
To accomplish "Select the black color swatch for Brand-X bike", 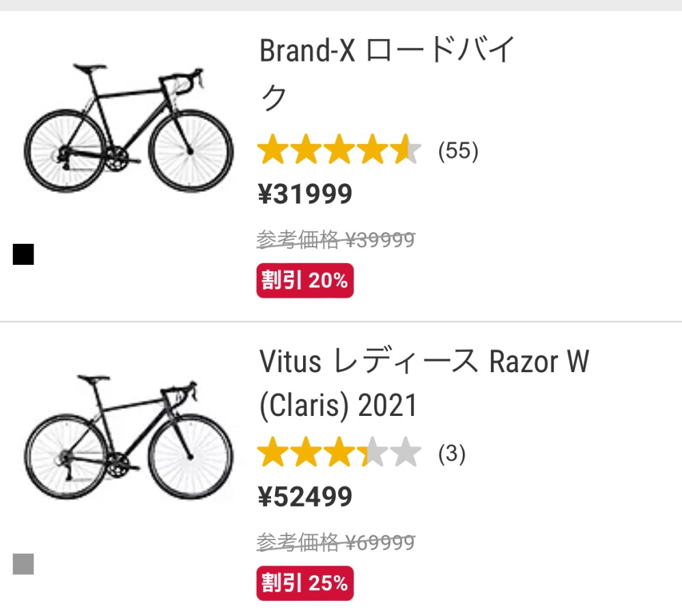I will point(25,254).
